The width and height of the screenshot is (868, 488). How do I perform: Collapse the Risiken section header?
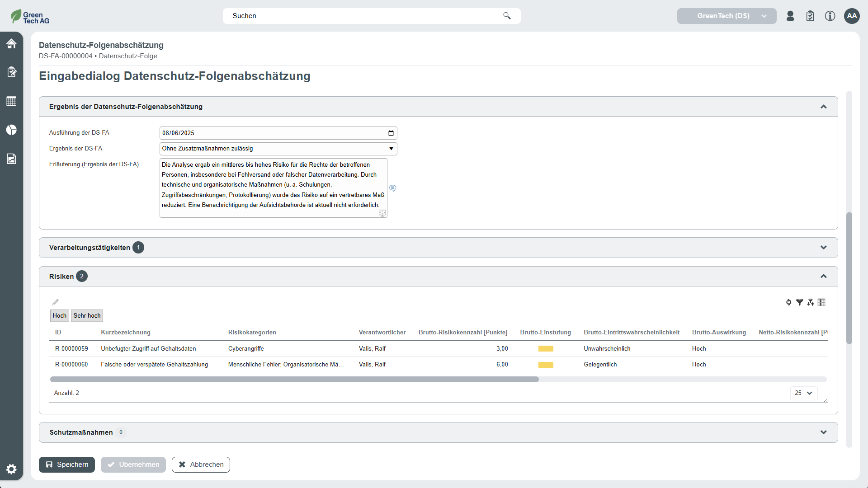(823, 276)
